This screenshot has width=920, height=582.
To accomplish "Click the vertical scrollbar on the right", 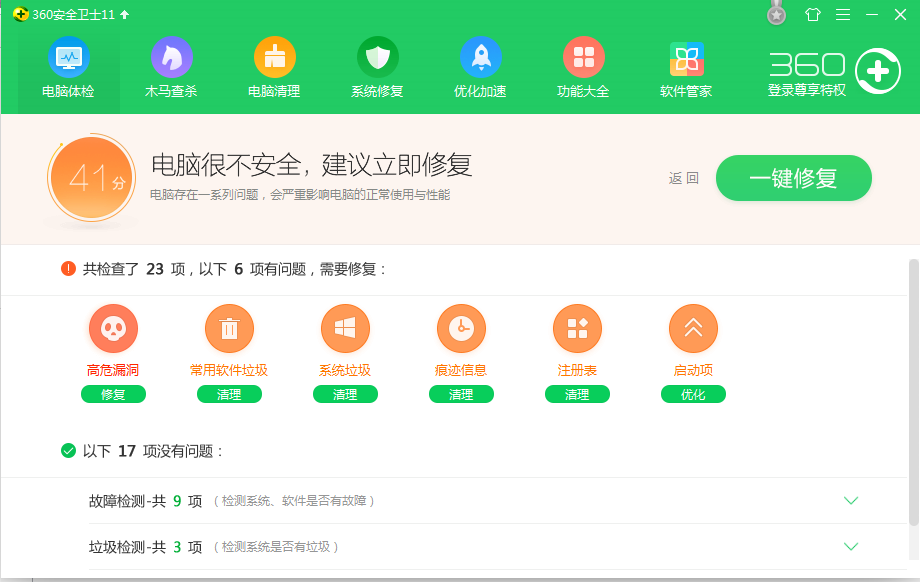I will point(914,392).
